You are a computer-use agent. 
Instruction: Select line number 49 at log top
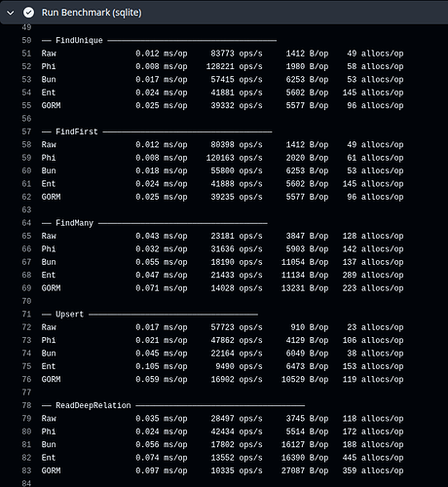pyautogui.click(x=26, y=27)
